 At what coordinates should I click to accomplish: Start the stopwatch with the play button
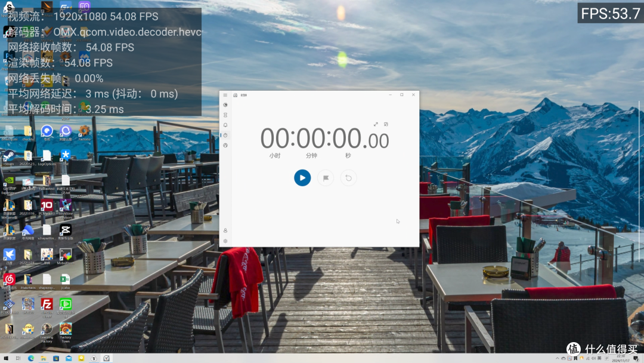[x=302, y=178]
